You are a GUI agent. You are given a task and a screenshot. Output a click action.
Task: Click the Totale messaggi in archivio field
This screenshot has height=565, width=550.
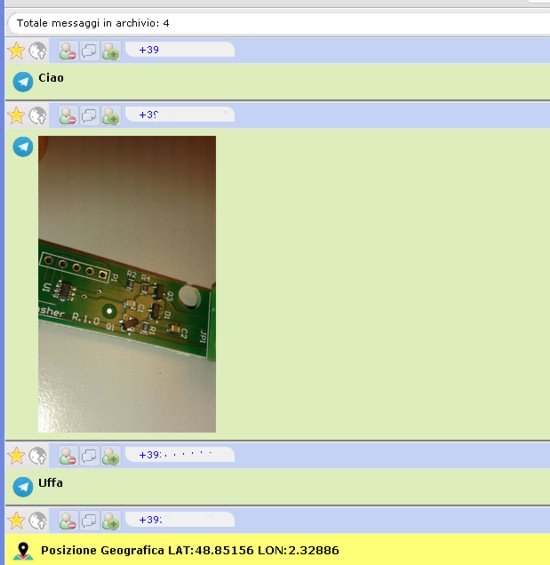click(279, 23)
